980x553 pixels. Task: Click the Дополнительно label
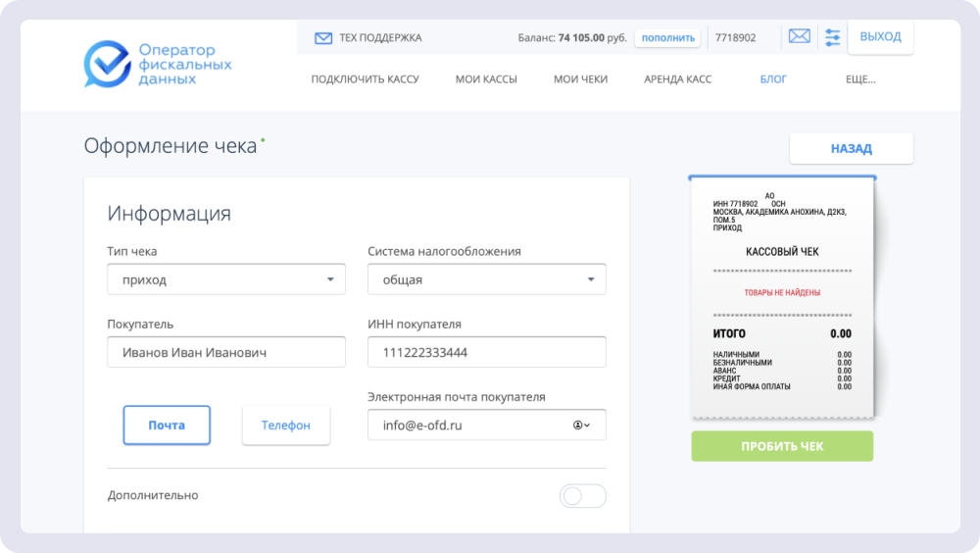click(x=153, y=495)
